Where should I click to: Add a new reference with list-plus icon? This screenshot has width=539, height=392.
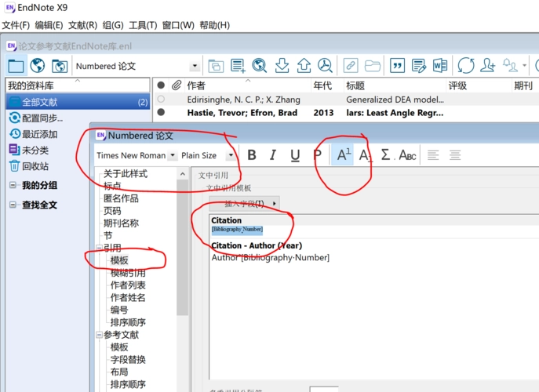[238, 66]
